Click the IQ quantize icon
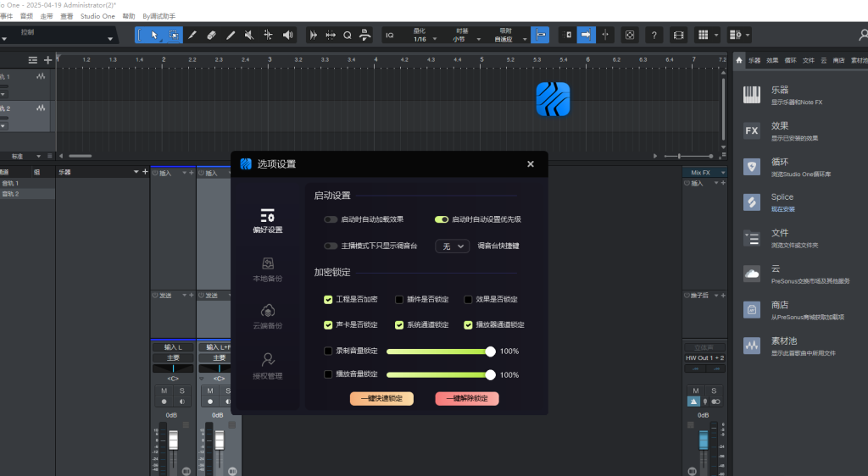 [x=390, y=35]
